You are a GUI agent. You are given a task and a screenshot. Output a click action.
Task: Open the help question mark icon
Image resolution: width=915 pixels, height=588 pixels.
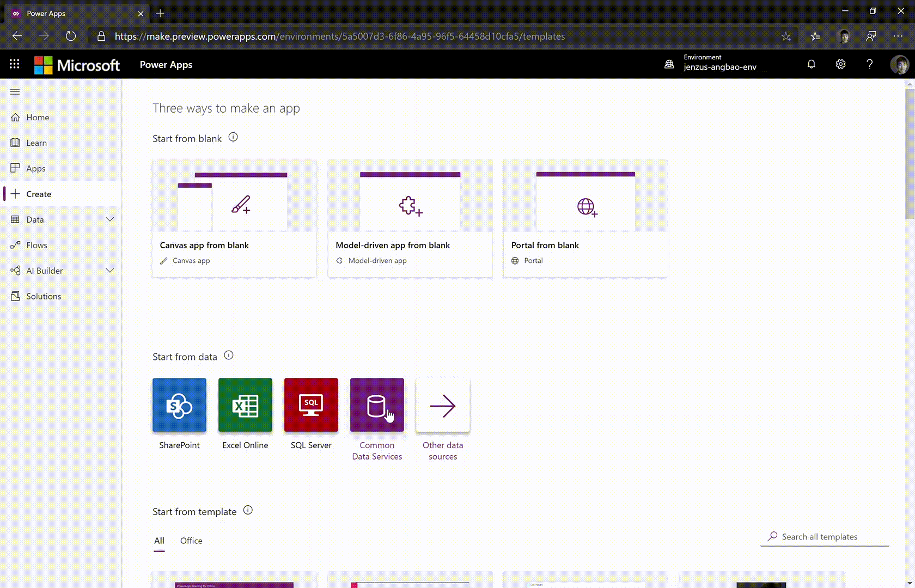870,64
